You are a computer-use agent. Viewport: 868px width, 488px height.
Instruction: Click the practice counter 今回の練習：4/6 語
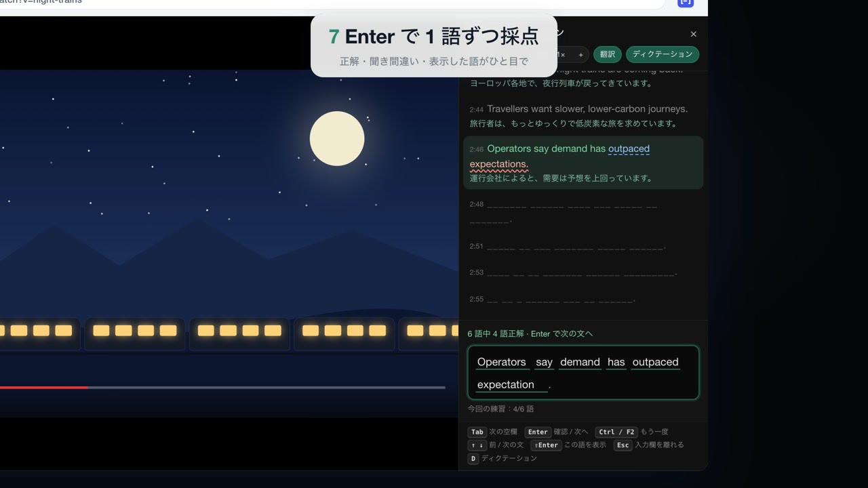500,409
